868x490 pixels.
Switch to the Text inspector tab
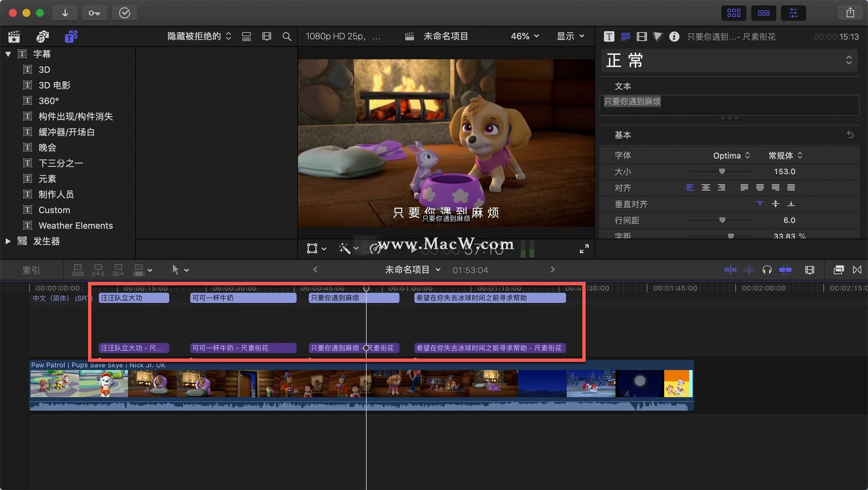(625, 36)
